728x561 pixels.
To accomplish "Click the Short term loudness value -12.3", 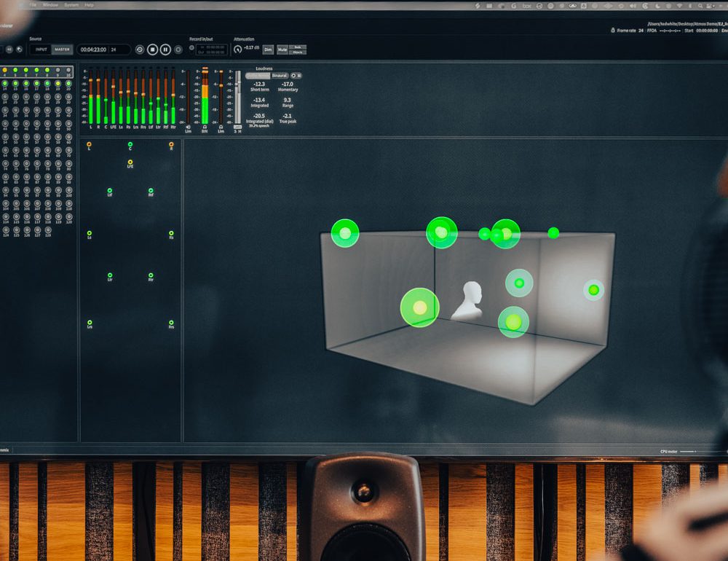I will click(259, 84).
